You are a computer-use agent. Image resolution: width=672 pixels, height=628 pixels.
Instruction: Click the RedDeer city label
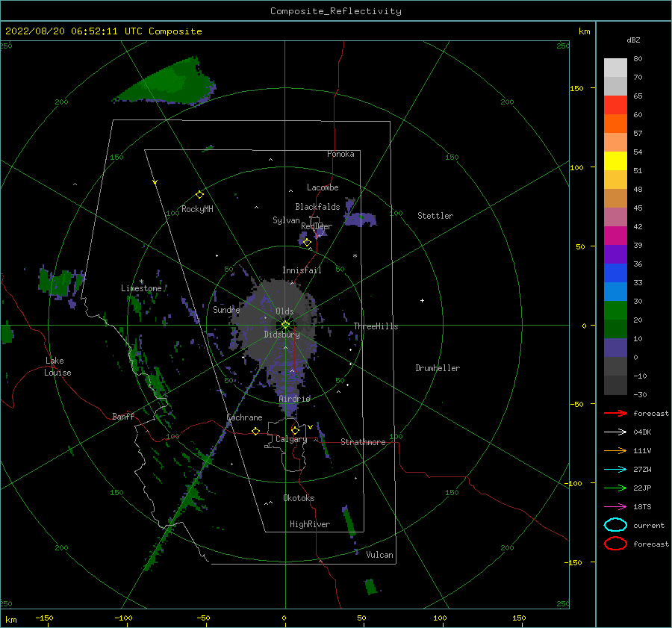tap(317, 226)
